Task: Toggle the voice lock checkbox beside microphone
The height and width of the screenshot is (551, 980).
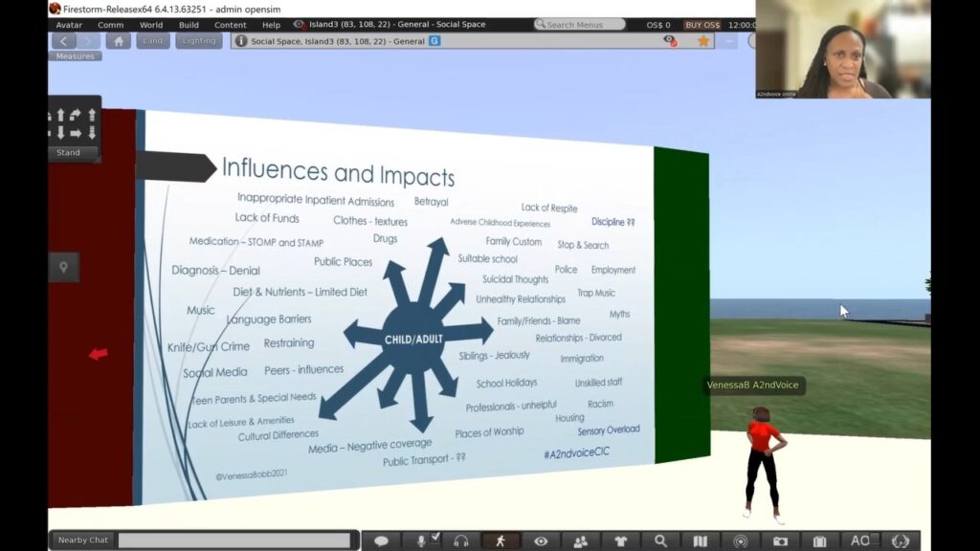Action: coord(435,537)
